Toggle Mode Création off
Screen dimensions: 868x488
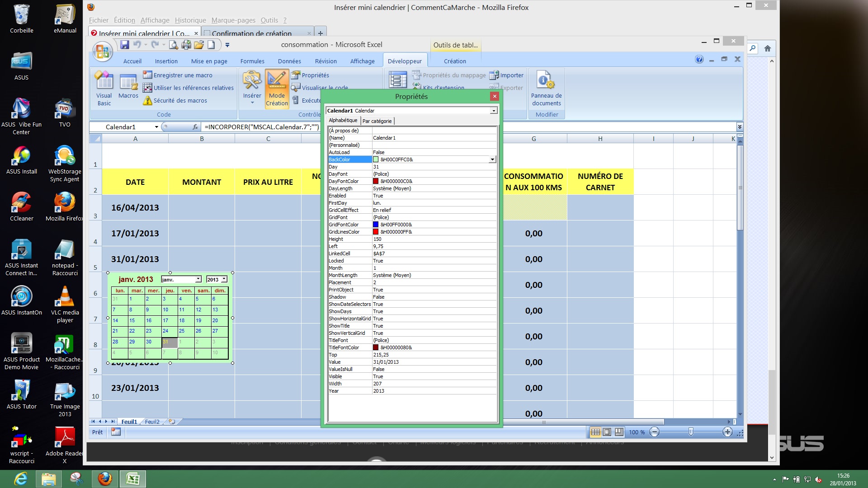[x=277, y=89]
